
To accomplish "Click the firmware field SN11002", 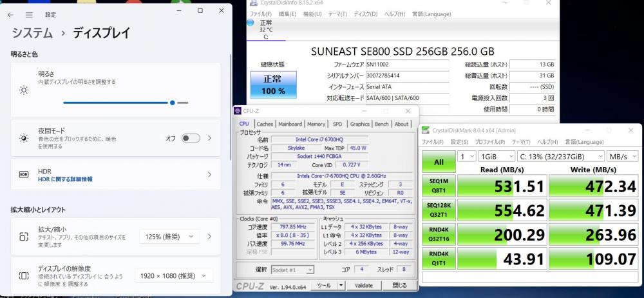I will 406,65.
